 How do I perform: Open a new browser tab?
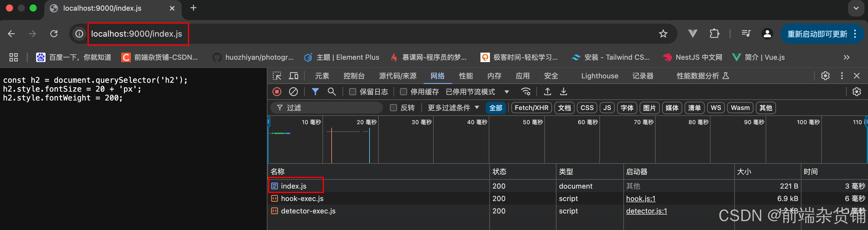coord(193,8)
